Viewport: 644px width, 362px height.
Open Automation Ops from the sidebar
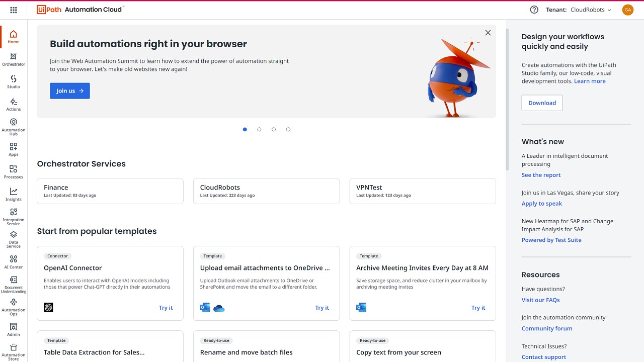click(x=14, y=307)
